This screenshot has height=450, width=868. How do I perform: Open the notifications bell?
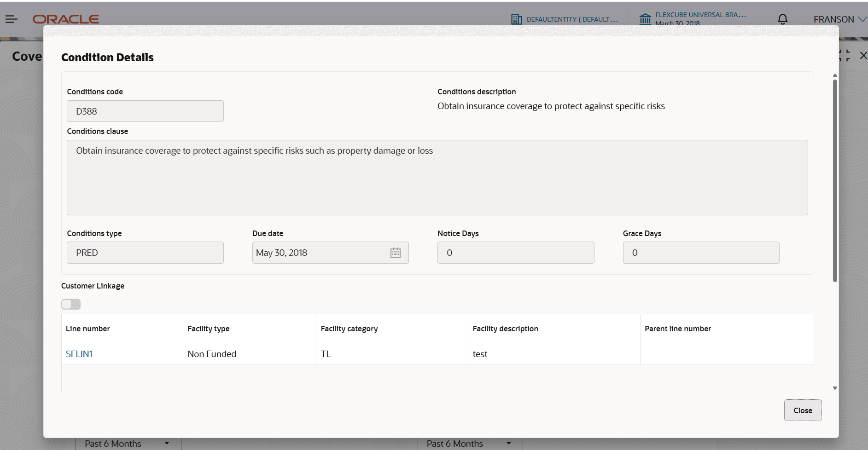(782, 19)
